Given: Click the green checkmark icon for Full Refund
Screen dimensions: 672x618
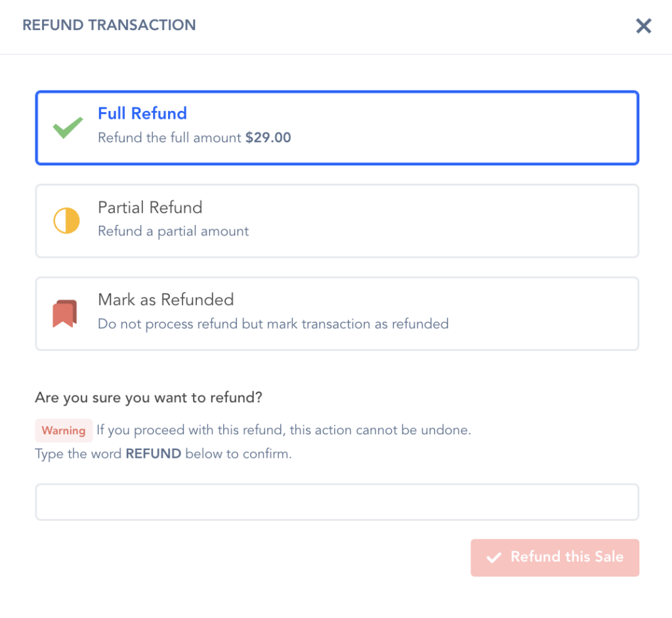Looking at the screenshot, I should pyautogui.click(x=68, y=127).
